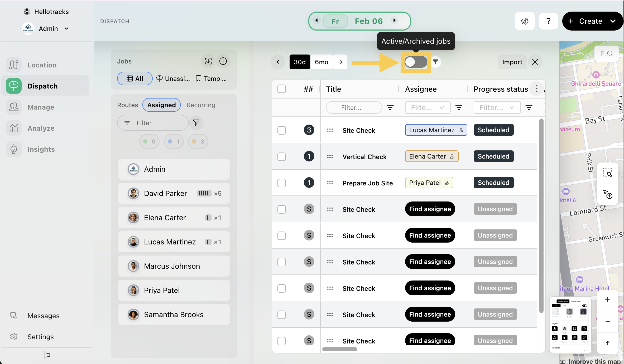The height and width of the screenshot is (364, 624).
Task: Open the Assignee column filter dropdown
Action: [x=428, y=107]
